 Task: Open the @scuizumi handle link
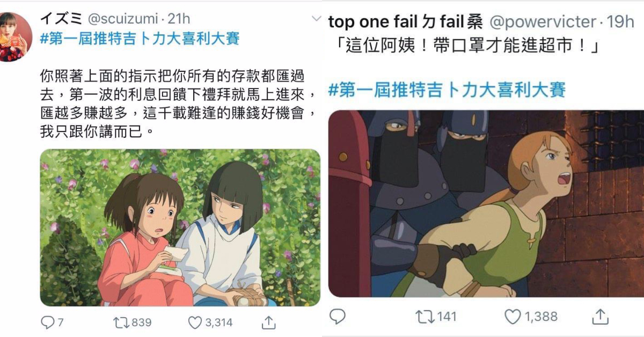point(123,19)
